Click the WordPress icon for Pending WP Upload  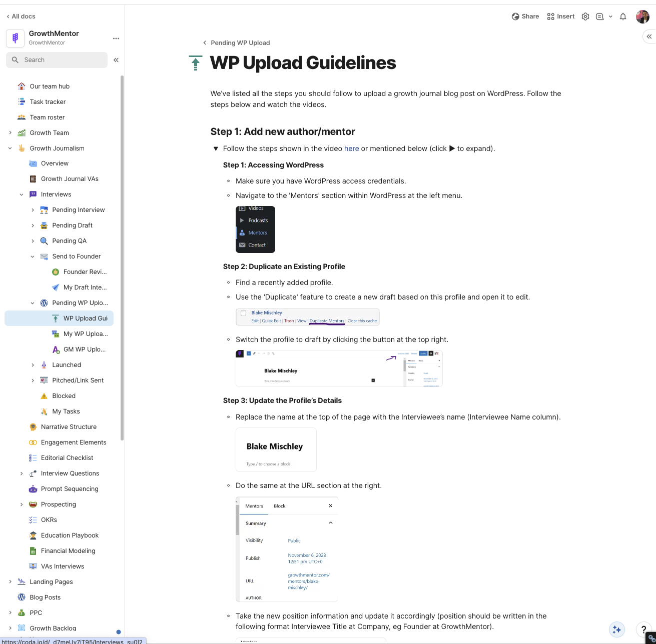44,303
